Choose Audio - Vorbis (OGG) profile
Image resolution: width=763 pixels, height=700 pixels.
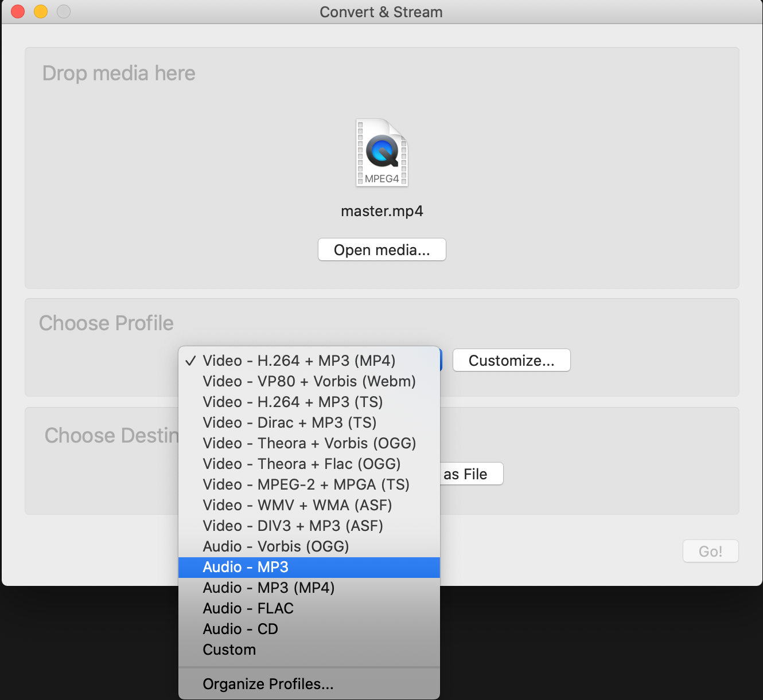pos(309,546)
